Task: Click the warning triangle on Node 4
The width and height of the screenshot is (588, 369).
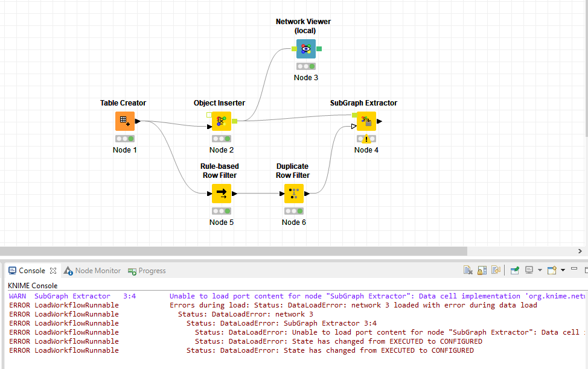Action: (x=366, y=139)
